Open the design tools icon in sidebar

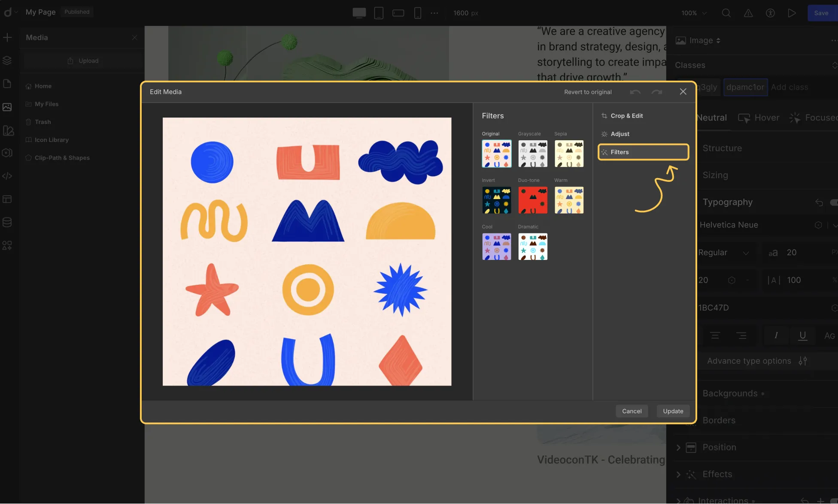[x=8, y=130]
